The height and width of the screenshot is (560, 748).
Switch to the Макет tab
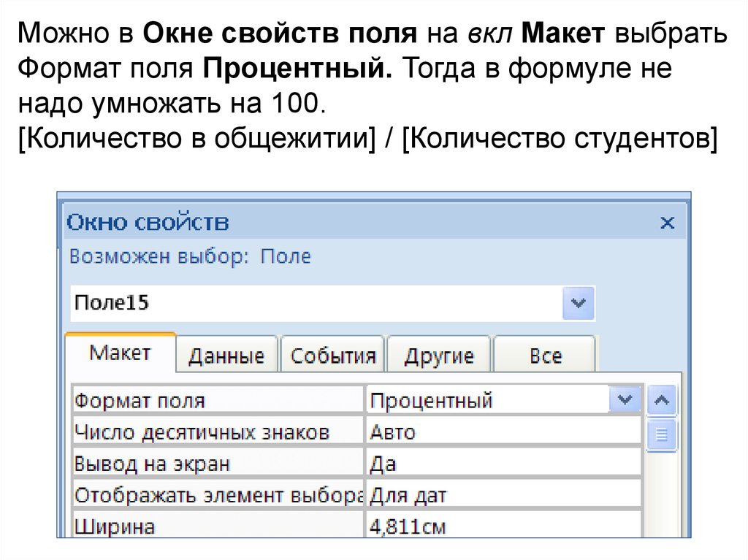120,354
